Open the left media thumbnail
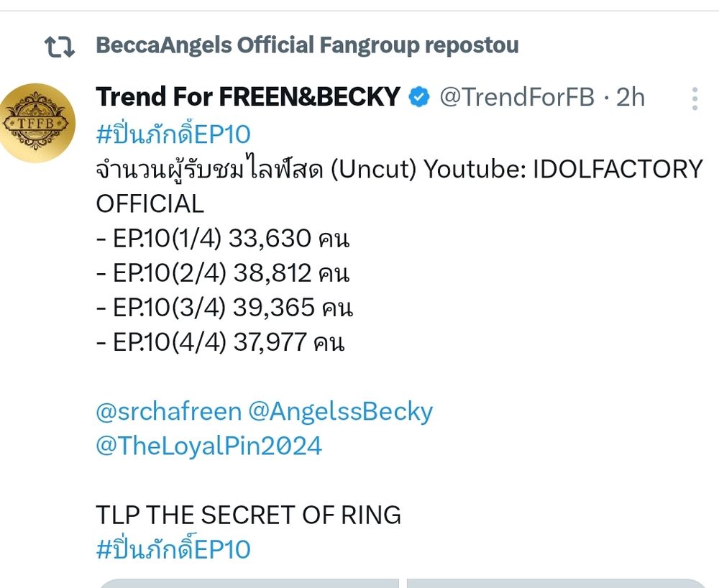 247,583
